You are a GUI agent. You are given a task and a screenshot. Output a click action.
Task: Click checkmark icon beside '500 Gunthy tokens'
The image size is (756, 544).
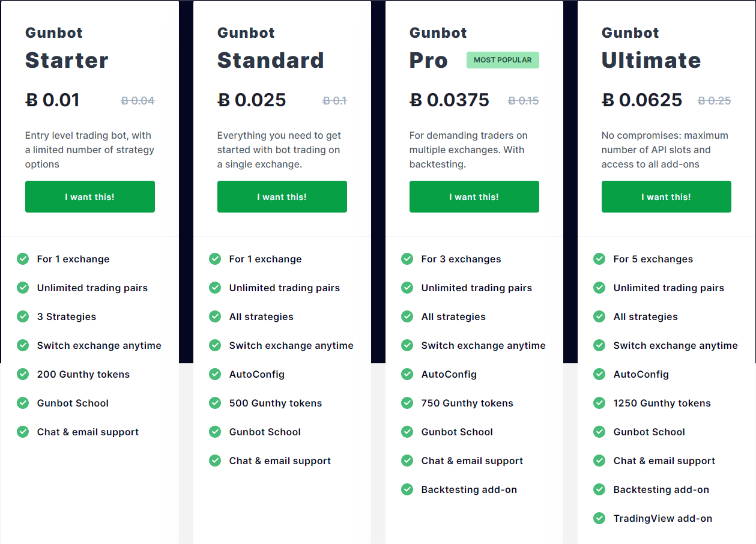215,403
